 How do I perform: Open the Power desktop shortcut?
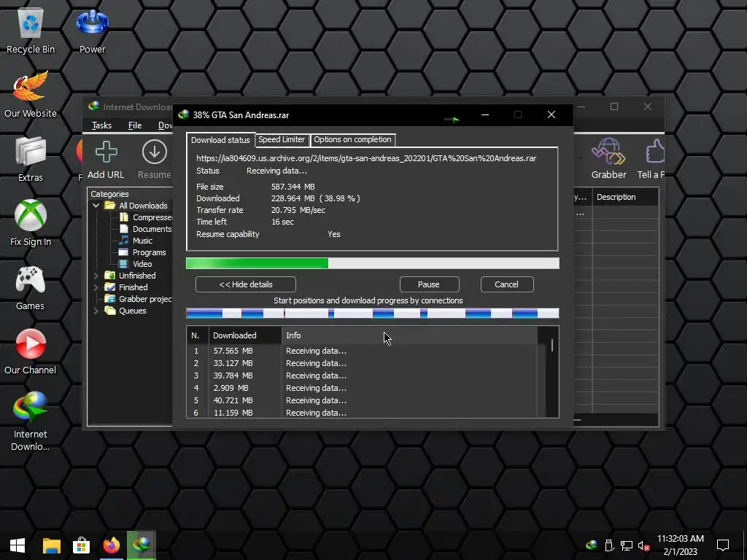point(93,31)
